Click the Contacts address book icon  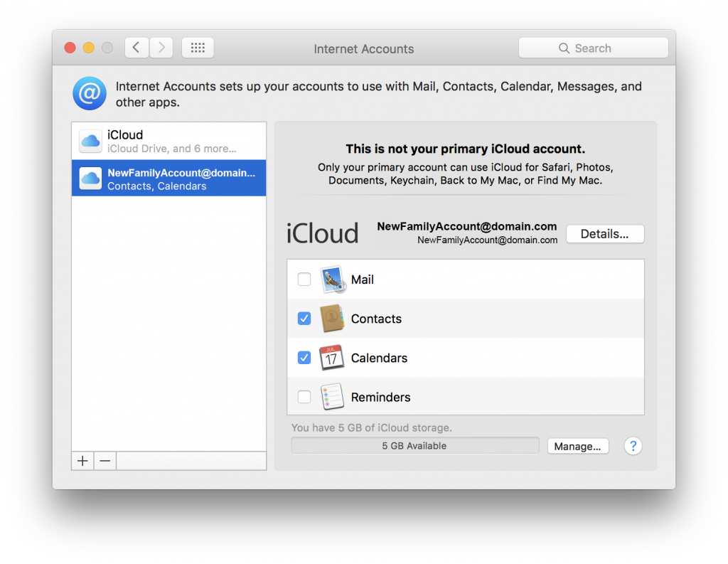332,319
